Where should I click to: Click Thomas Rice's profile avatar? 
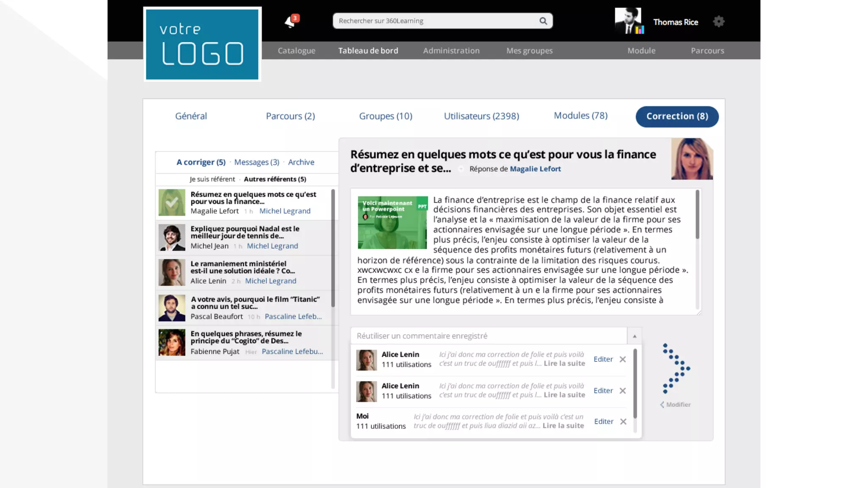(629, 21)
